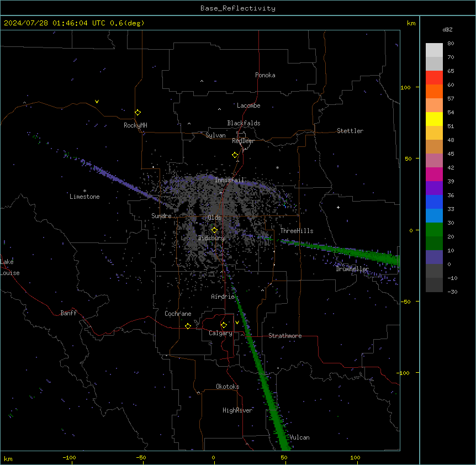
Task: Click the Drumheller label
Action: coord(352,269)
